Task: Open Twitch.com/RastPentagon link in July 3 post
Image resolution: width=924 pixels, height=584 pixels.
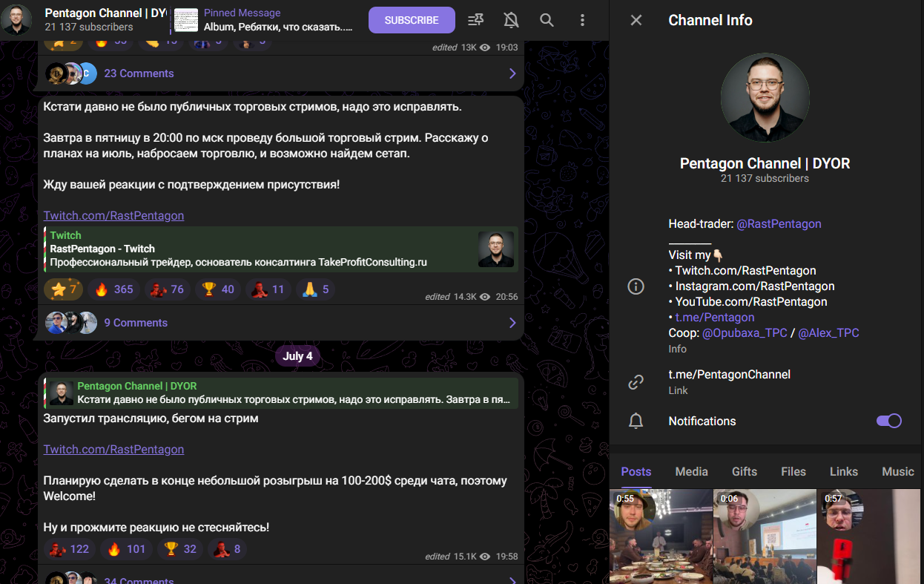Action: click(113, 215)
